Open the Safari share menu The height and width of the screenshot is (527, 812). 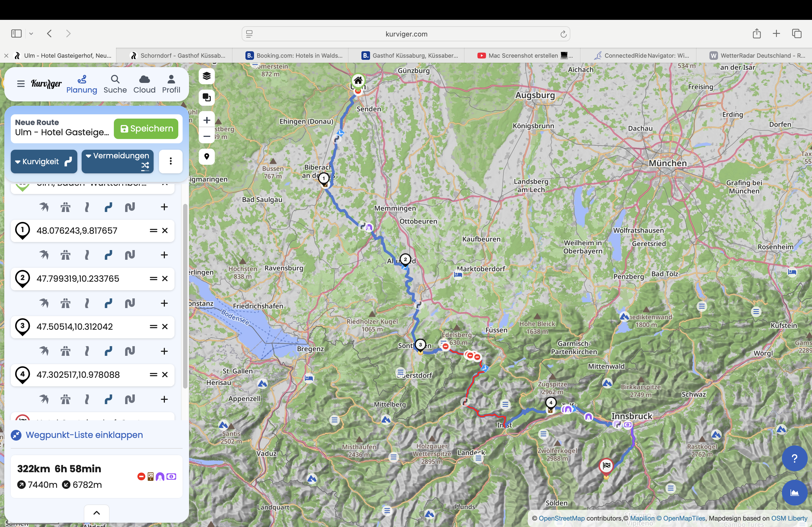[757, 33]
